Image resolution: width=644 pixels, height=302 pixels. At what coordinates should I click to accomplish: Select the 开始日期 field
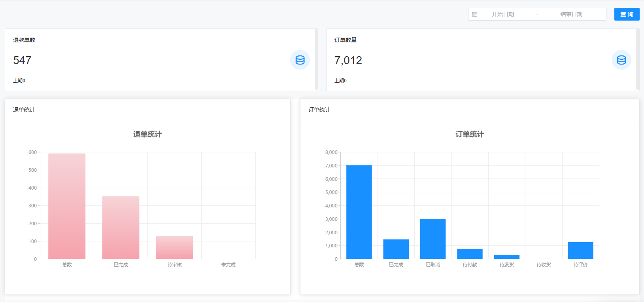[x=503, y=14]
